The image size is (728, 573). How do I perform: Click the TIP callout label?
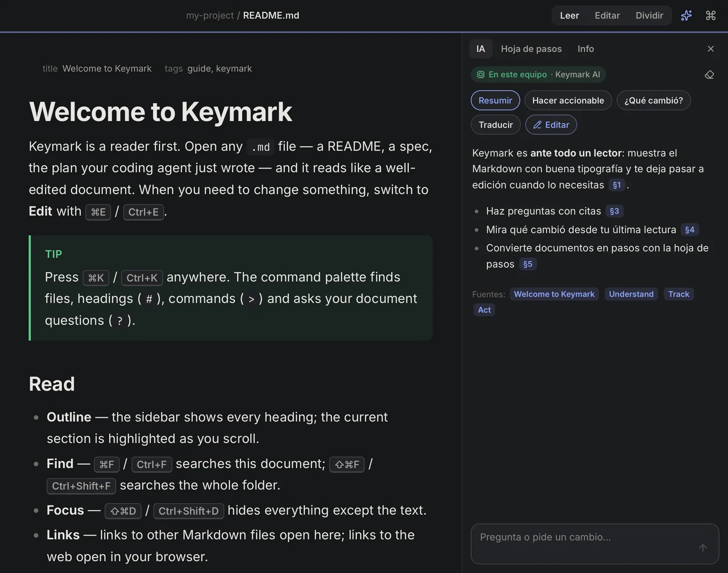54,254
